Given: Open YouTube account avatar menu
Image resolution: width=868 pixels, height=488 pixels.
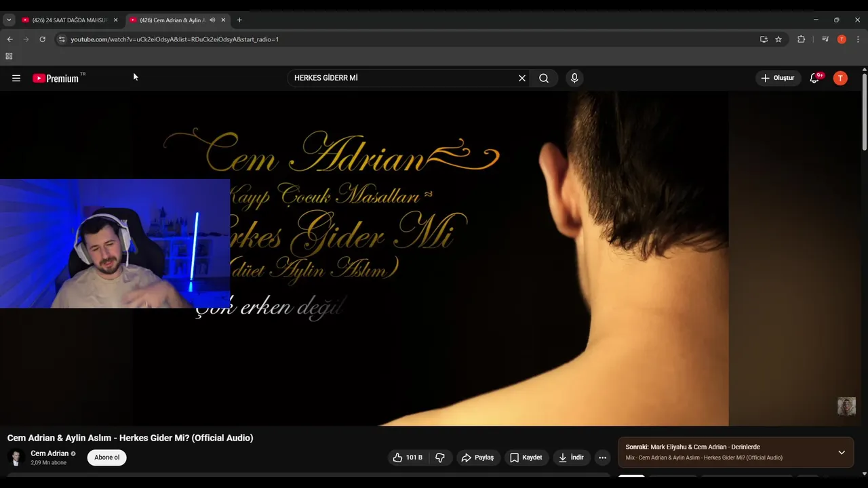Looking at the screenshot, I should click(x=840, y=78).
